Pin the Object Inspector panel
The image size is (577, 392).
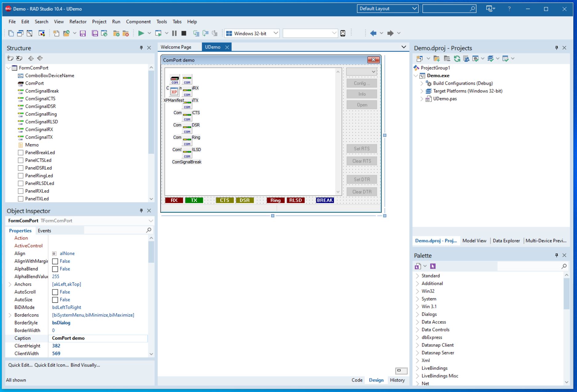tap(141, 211)
